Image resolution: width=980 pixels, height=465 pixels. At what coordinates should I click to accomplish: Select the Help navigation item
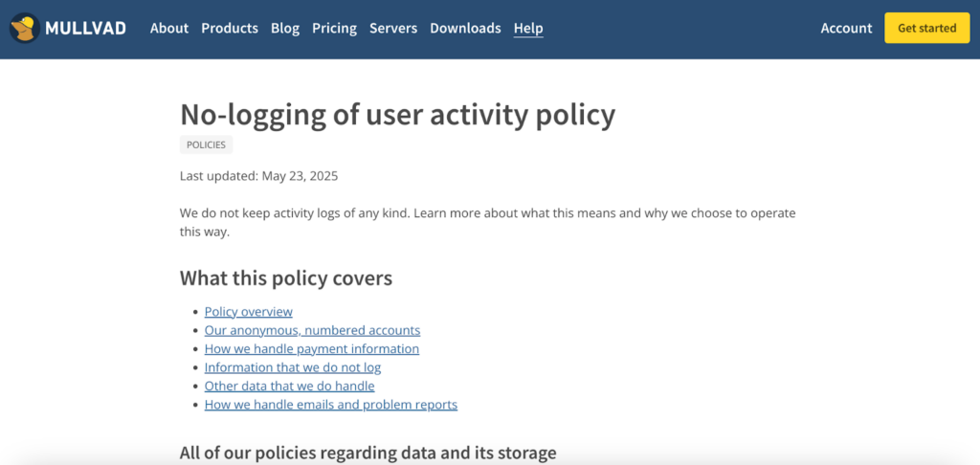[x=528, y=28]
